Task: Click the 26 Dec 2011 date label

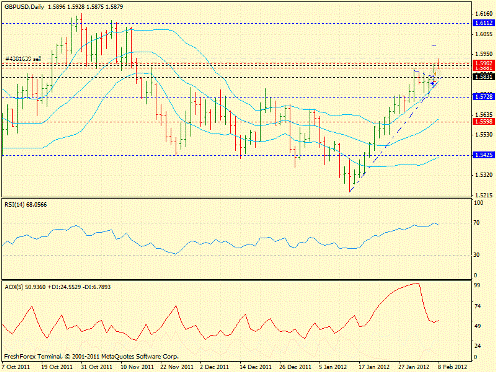Action: 296,367
